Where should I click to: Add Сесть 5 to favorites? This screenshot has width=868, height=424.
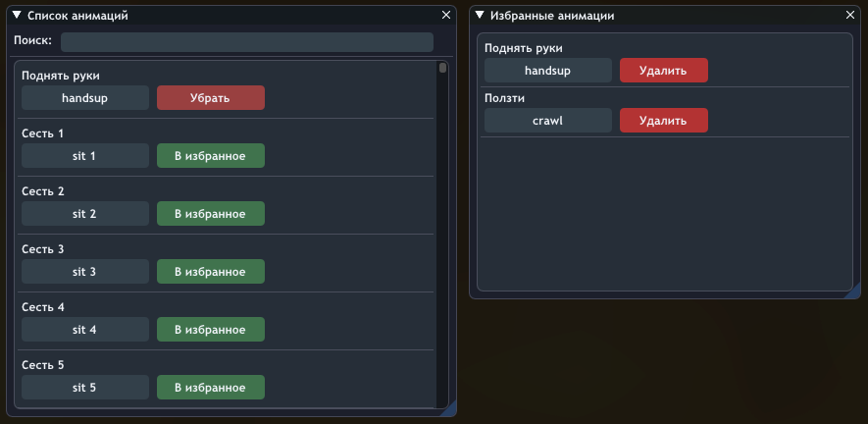click(211, 388)
